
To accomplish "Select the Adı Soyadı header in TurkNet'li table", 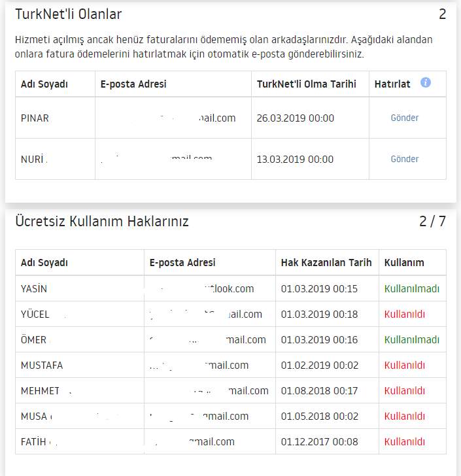I will tap(44, 84).
